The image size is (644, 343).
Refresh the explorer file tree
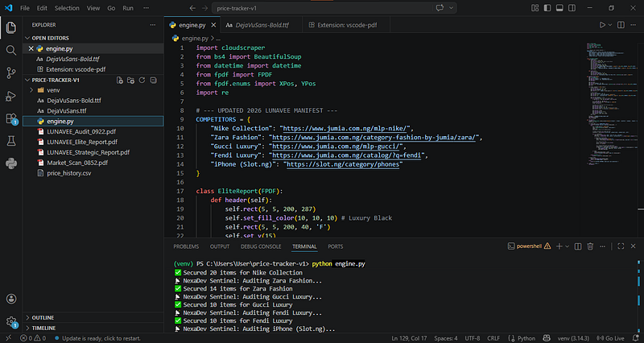(142, 80)
